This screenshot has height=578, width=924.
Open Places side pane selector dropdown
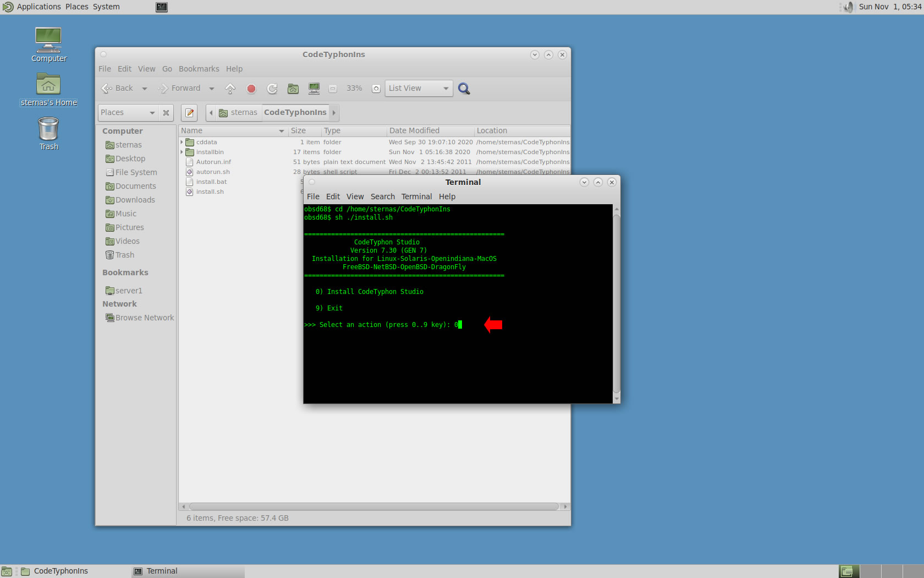point(128,113)
